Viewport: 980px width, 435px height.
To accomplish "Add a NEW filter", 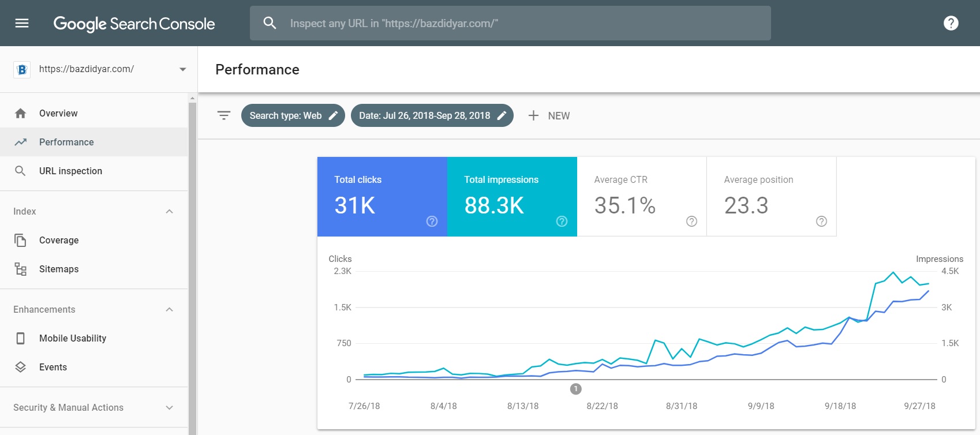I will (x=549, y=115).
